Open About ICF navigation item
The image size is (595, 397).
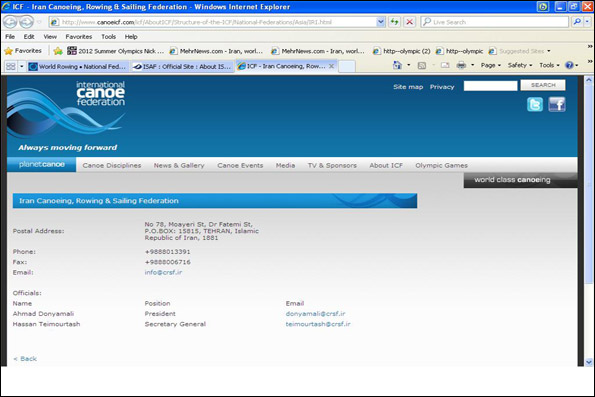386,165
